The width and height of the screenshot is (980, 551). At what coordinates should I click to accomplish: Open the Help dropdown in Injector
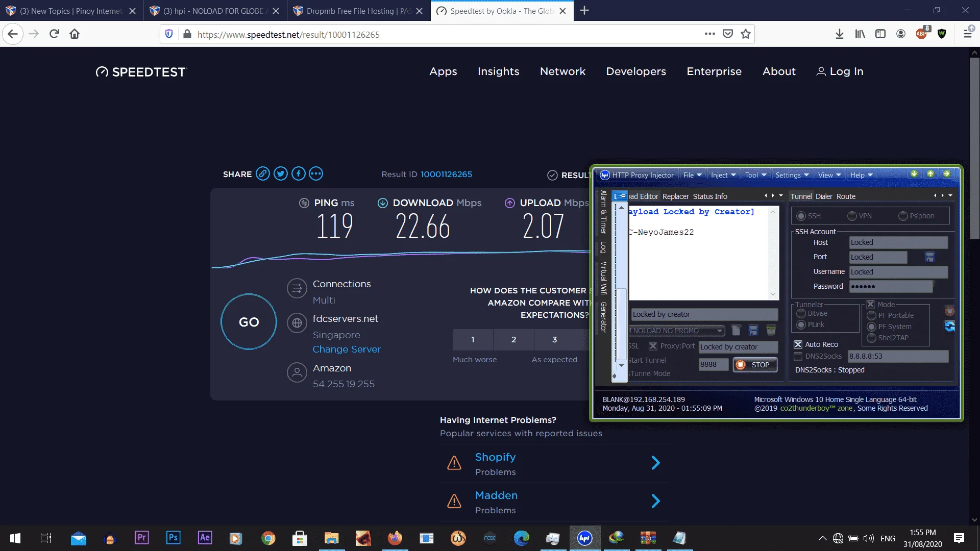[861, 176]
